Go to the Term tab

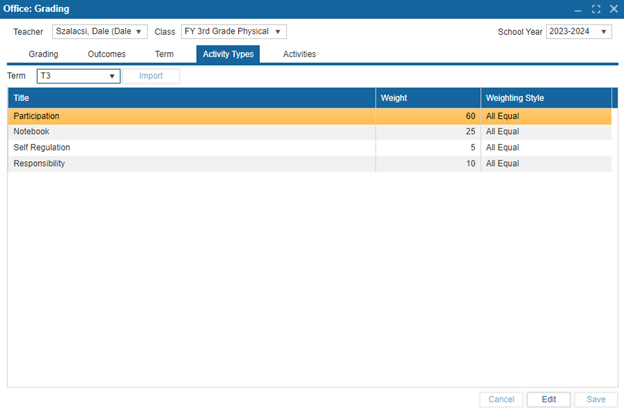coord(164,54)
